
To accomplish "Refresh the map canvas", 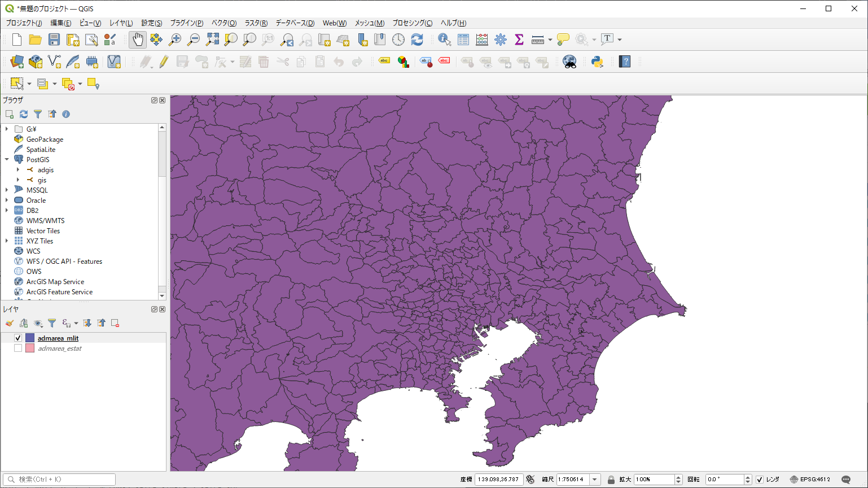I will pyautogui.click(x=417, y=40).
